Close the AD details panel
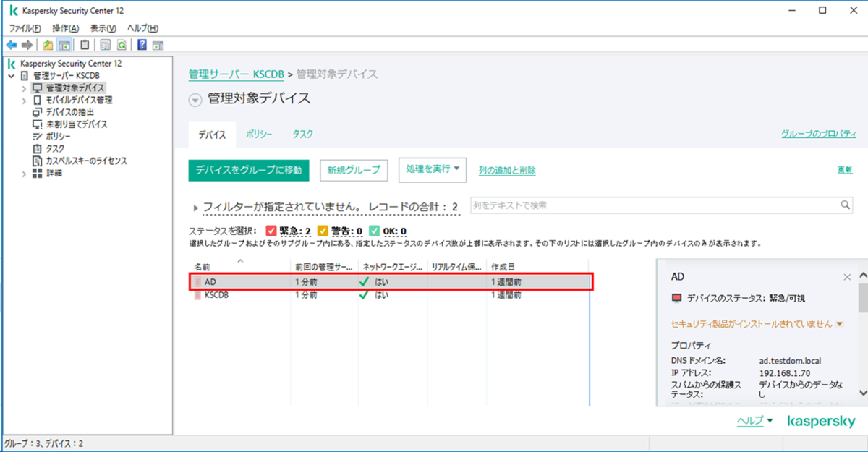Viewport: 868px width, 452px height. (x=847, y=277)
